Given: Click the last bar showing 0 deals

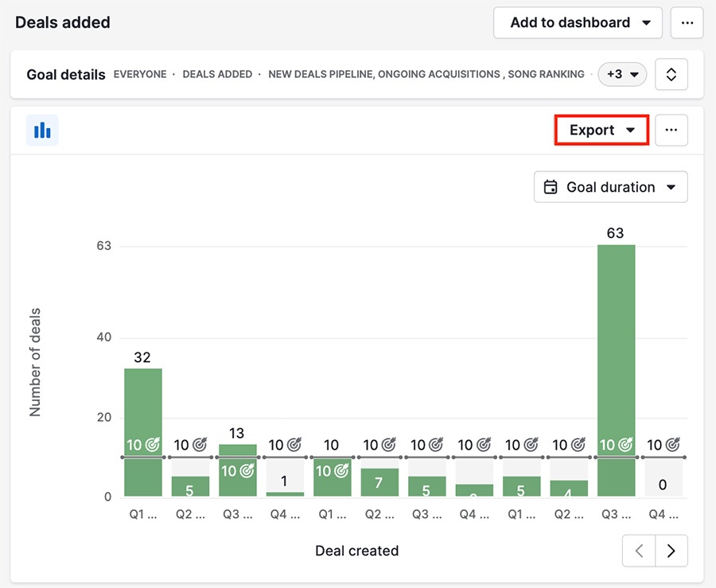Looking at the screenshot, I should (665, 477).
